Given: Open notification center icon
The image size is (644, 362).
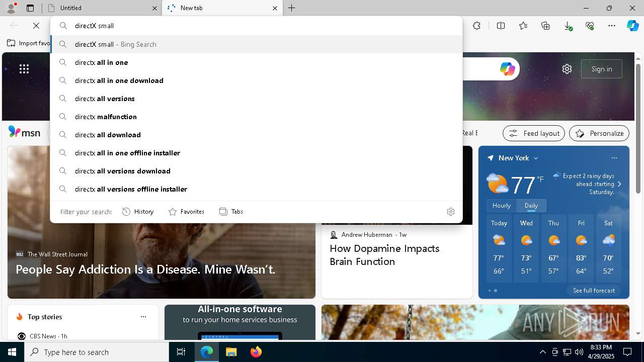Looking at the screenshot, I should point(627,352).
